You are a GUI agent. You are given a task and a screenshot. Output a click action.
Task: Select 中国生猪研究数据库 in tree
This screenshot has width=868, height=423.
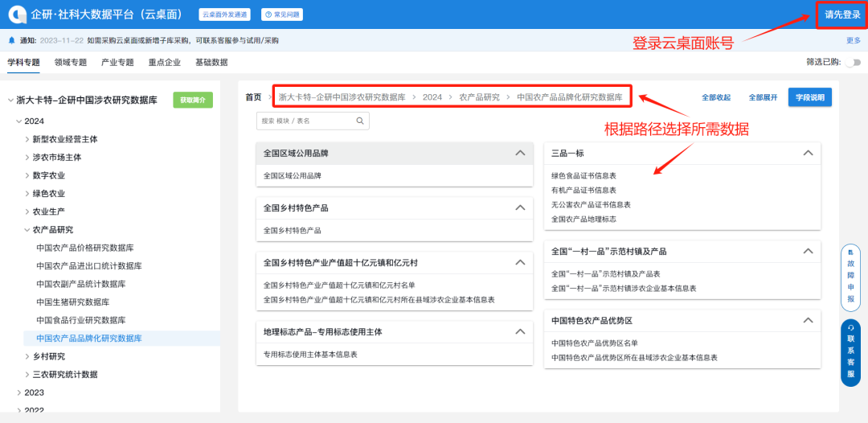(x=72, y=302)
